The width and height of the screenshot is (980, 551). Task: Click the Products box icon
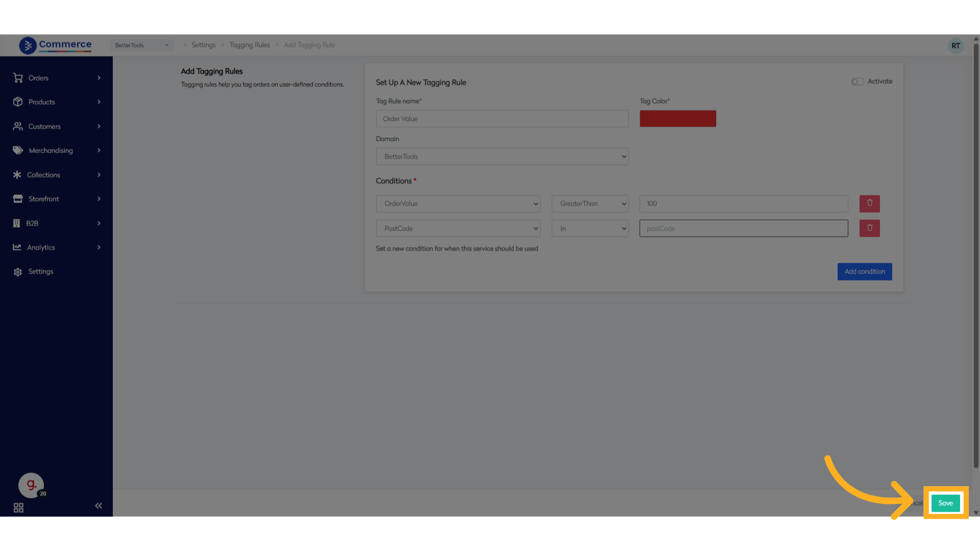click(x=18, y=102)
